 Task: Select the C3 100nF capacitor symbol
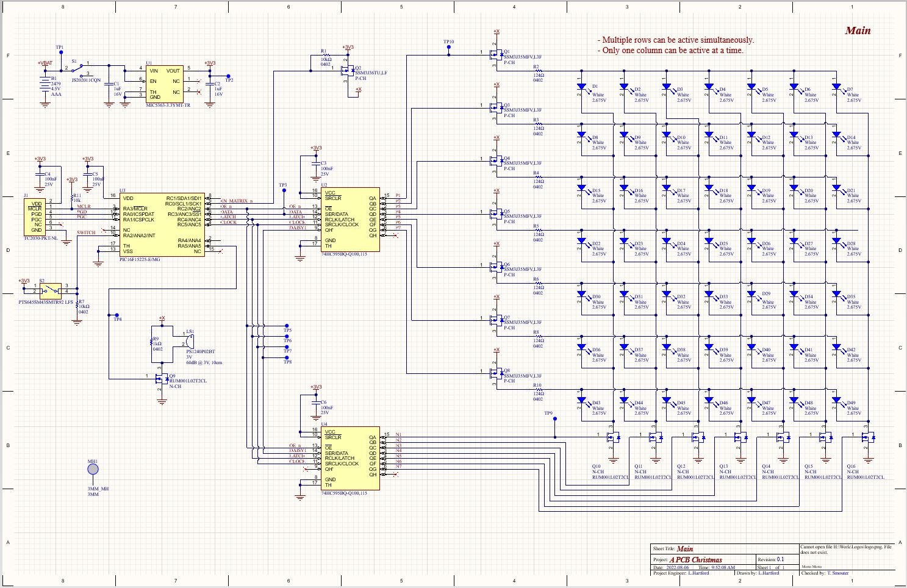(315, 164)
